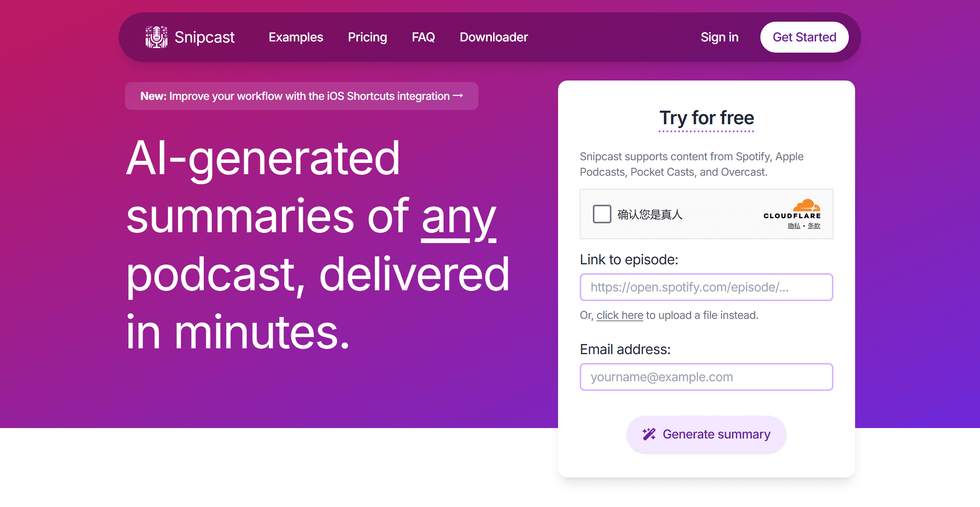Go to the FAQ section
The image size is (980, 507).
point(423,37)
